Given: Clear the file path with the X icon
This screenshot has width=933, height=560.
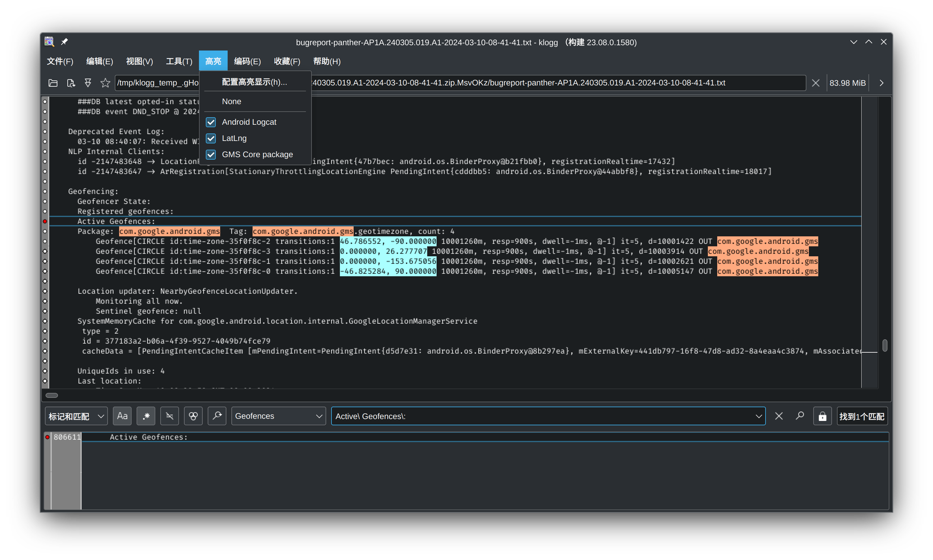Looking at the screenshot, I should click(815, 83).
